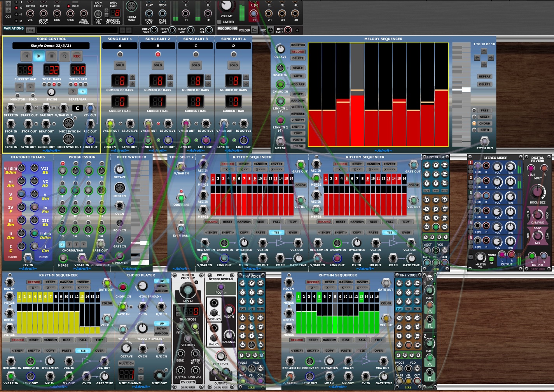Turn the Master Vol knob on Stereo Mixer
Image resolution: width=554 pixels, height=392 pixels.
pyautogui.click(x=481, y=257)
